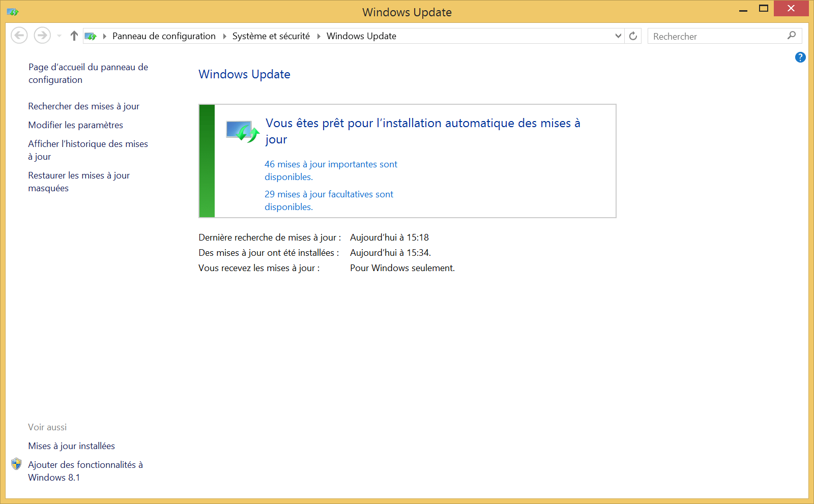Open Afficher l'historique des mises à jour
This screenshot has height=504, width=814.
[x=88, y=150]
